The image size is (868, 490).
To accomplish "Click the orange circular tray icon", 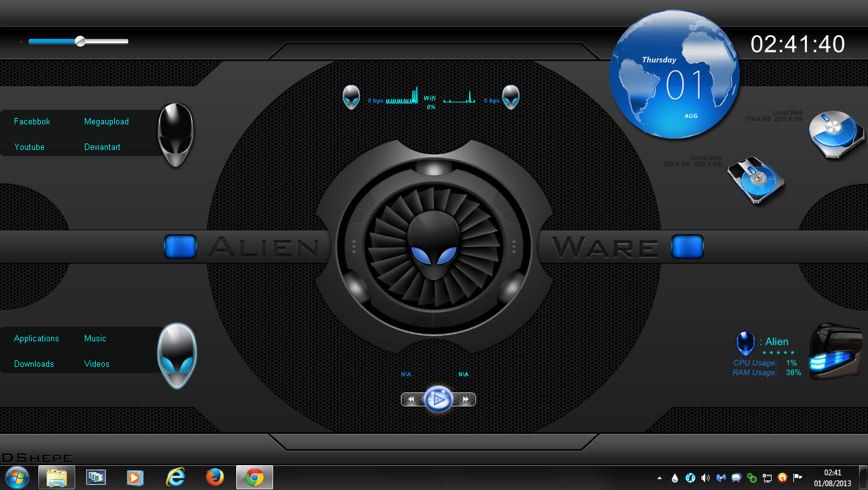I will [x=782, y=478].
